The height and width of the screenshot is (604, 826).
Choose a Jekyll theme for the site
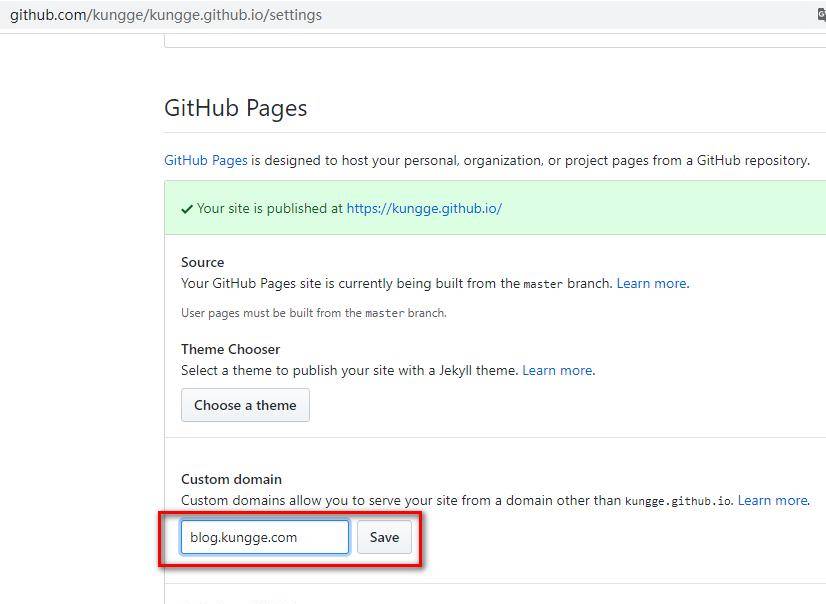tap(244, 405)
